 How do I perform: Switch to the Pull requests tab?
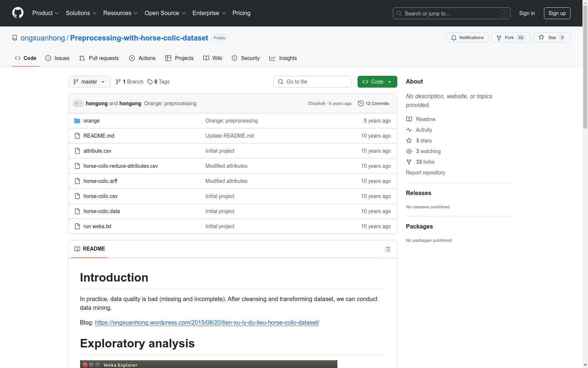[99, 58]
